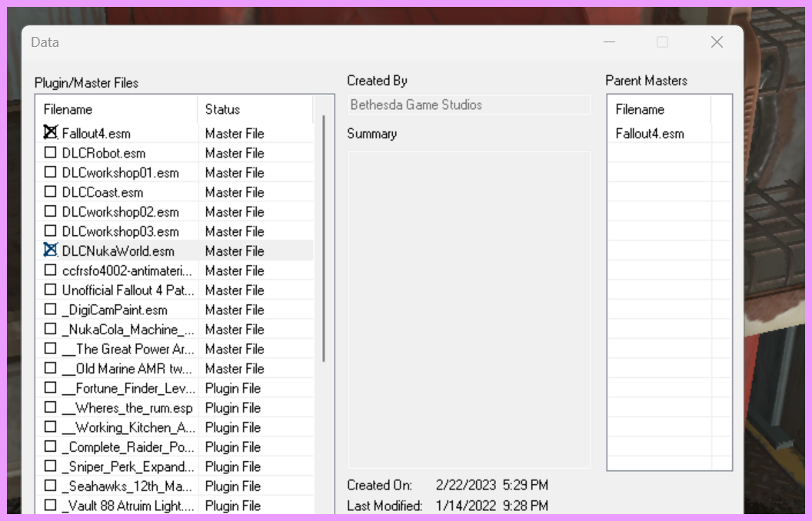Tick the ccfrsfo4002-antimateri checkbox
Image resolution: width=812 pixels, height=521 pixels.
pyautogui.click(x=50, y=270)
